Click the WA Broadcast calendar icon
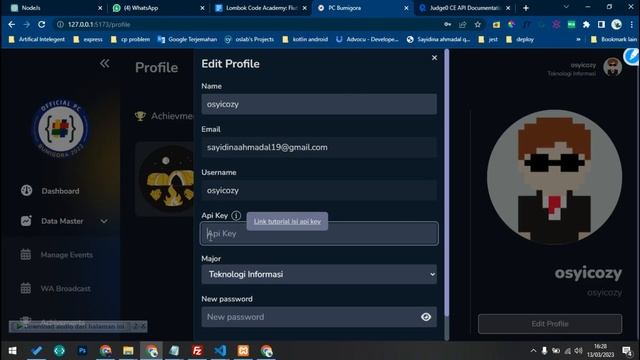Viewport: 640px width, 360px height. pos(26,288)
